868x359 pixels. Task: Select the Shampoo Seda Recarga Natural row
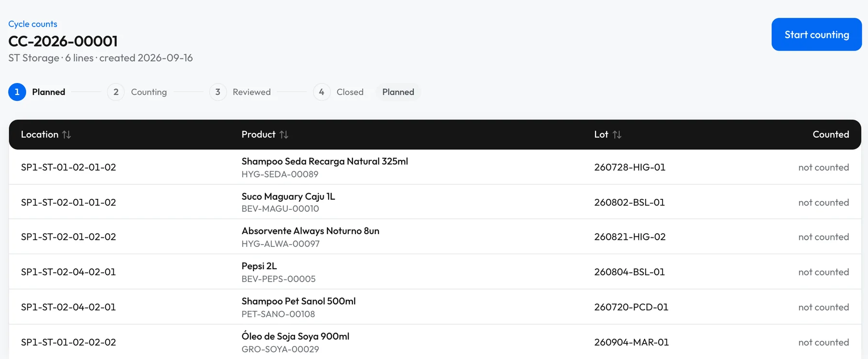(x=435, y=167)
